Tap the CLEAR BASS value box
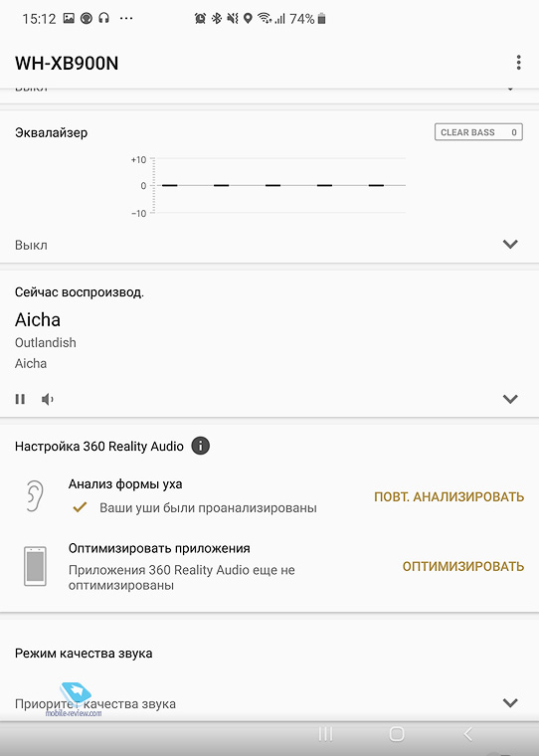The width and height of the screenshot is (539, 756). point(478,132)
